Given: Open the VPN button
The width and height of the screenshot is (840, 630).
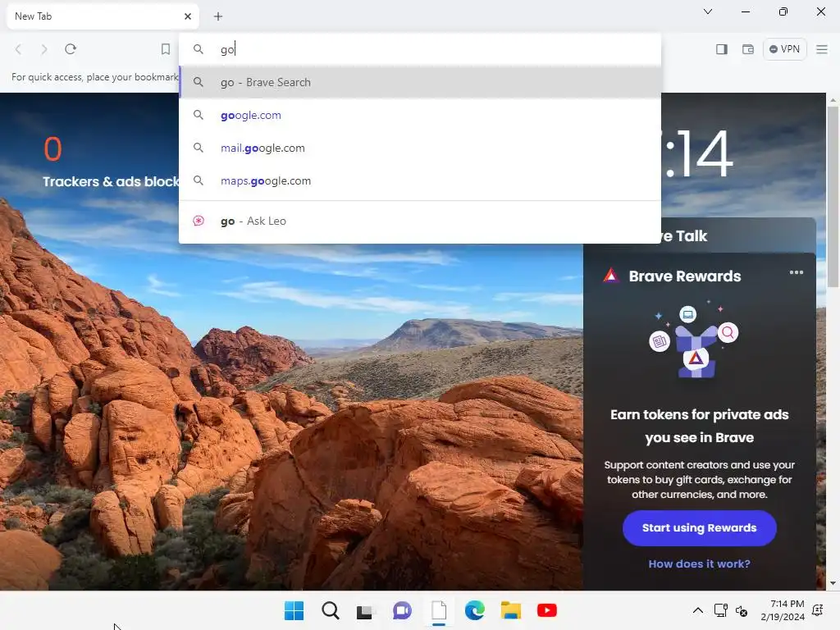Looking at the screenshot, I should [785, 49].
